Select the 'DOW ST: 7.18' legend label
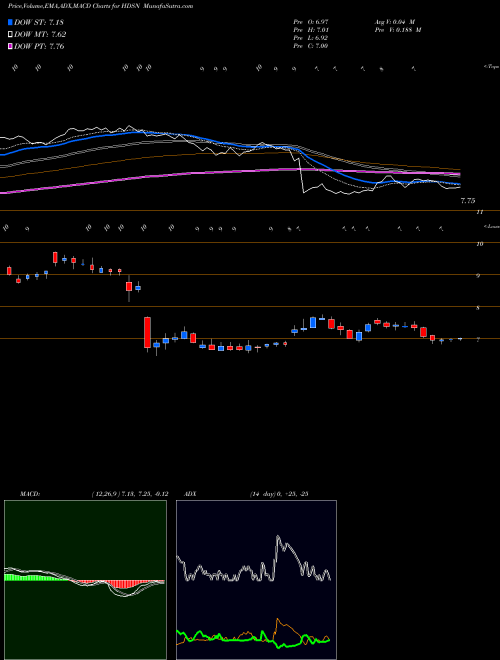 [39, 22]
